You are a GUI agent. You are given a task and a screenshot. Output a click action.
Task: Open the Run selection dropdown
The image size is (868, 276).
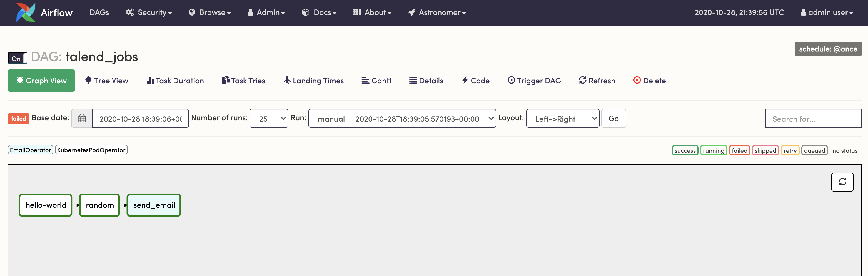pyautogui.click(x=402, y=118)
